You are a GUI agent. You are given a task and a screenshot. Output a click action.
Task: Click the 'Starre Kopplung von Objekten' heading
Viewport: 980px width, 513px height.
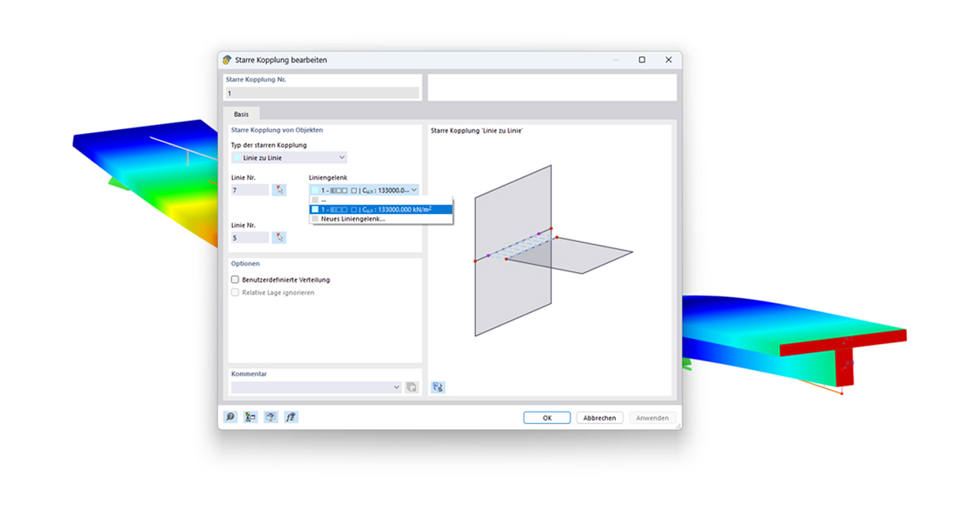(277, 130)
